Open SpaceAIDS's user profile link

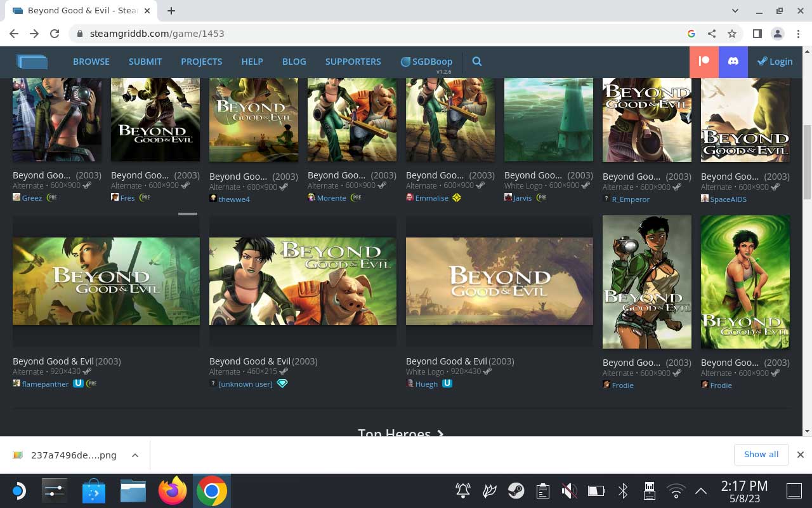tap(728, 199)
